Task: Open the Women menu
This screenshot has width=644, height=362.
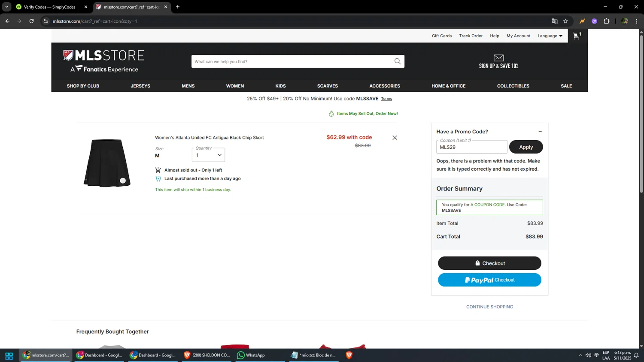Action: click(235, 86)
